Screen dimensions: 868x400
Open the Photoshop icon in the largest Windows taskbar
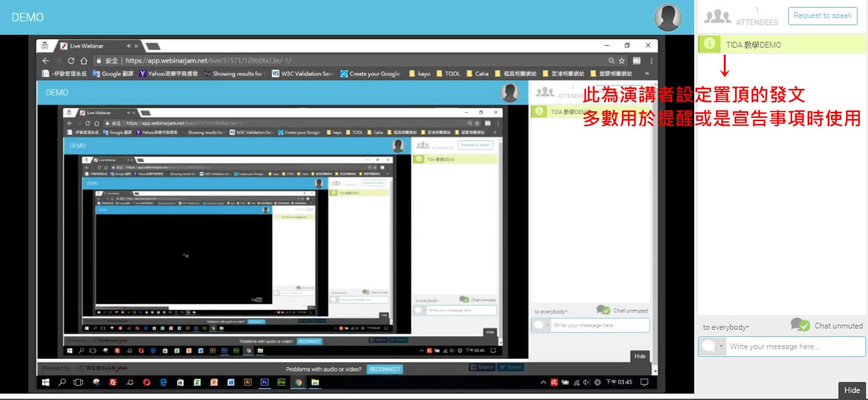pos(264,382)
